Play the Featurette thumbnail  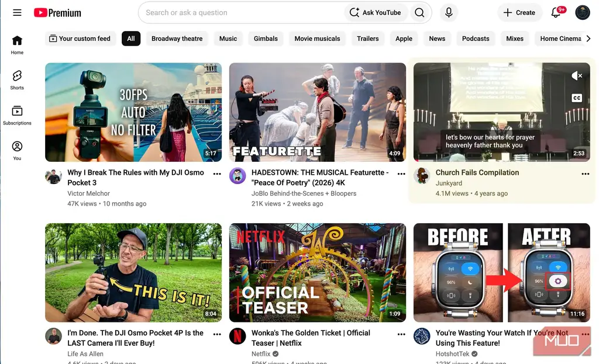(318, 112)
